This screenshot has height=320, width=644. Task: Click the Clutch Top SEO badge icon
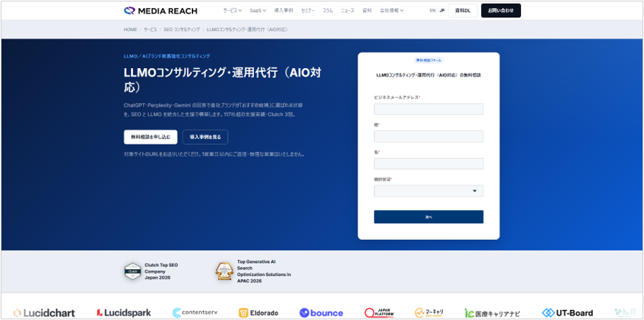(x=132, y=271)
